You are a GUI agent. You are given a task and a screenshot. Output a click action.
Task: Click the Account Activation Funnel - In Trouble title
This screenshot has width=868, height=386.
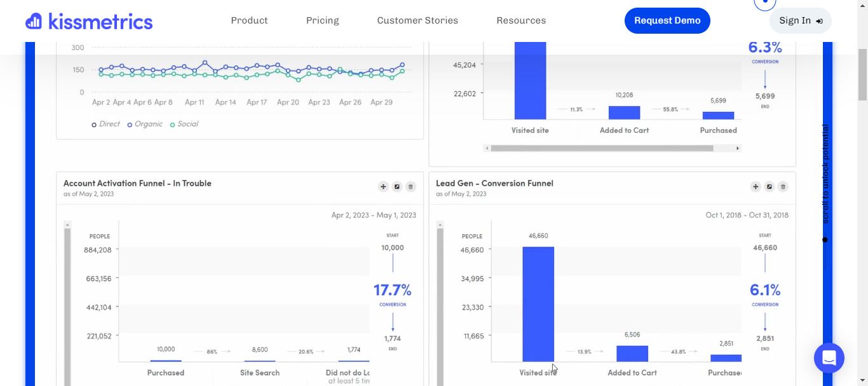137,183
